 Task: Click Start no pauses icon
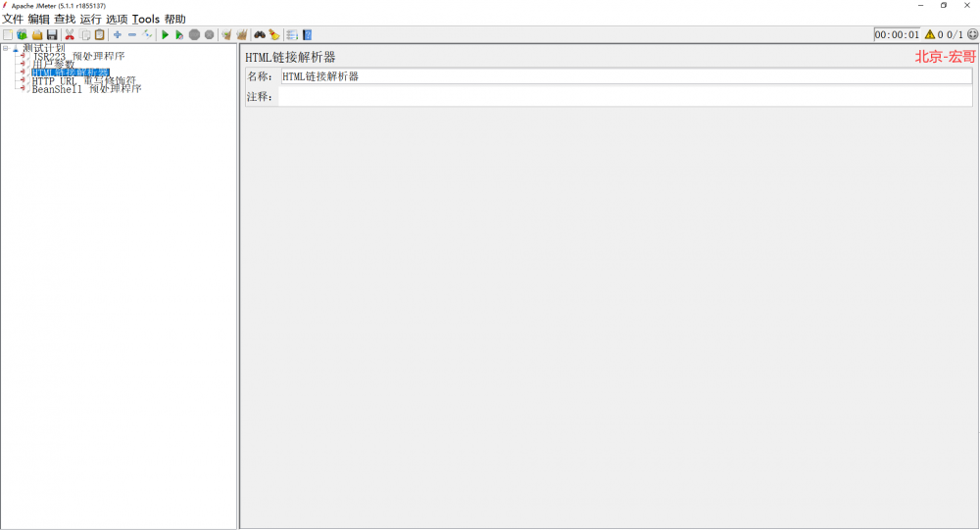pos(179,35)
